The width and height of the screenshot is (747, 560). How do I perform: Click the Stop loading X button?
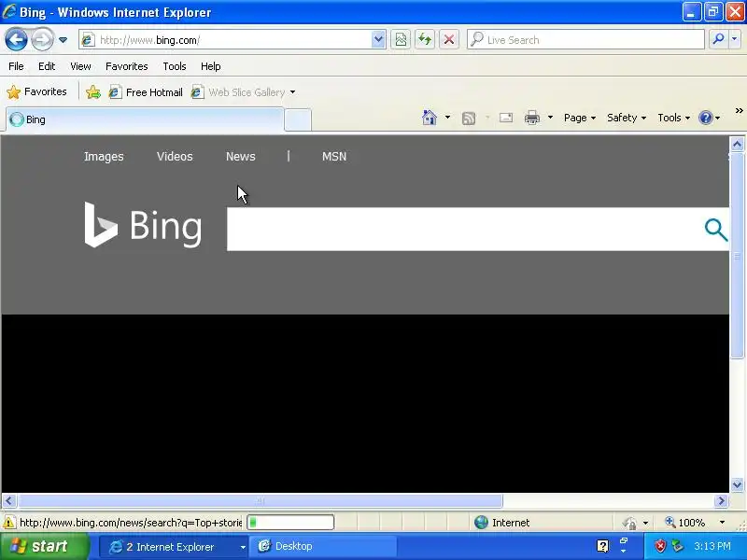pos(449,40)
